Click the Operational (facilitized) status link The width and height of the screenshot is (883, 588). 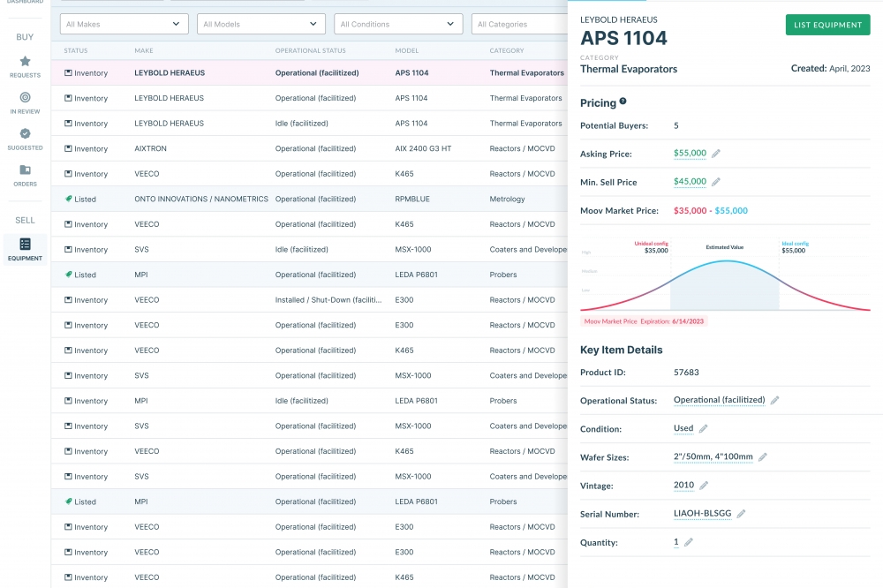pos(720,401)
